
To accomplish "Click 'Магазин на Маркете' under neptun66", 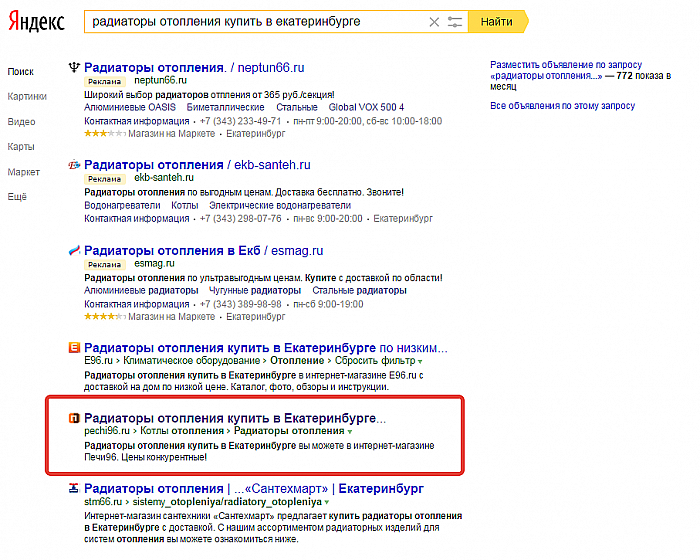I will [171, 134].
